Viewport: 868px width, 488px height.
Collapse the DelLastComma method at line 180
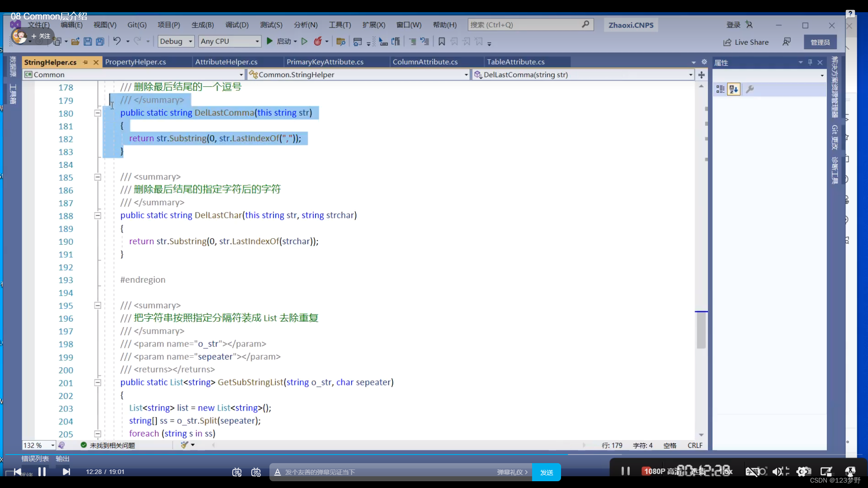(97, 113)
